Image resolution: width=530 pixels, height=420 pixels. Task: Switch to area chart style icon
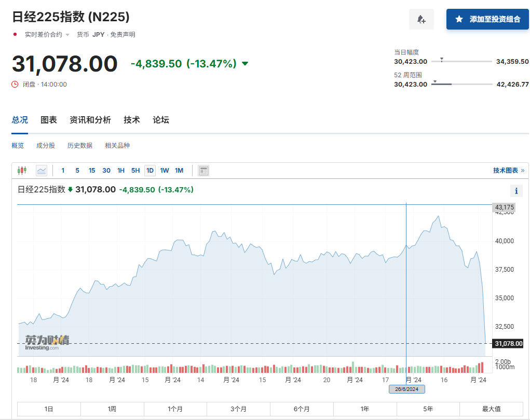point(41,170)
